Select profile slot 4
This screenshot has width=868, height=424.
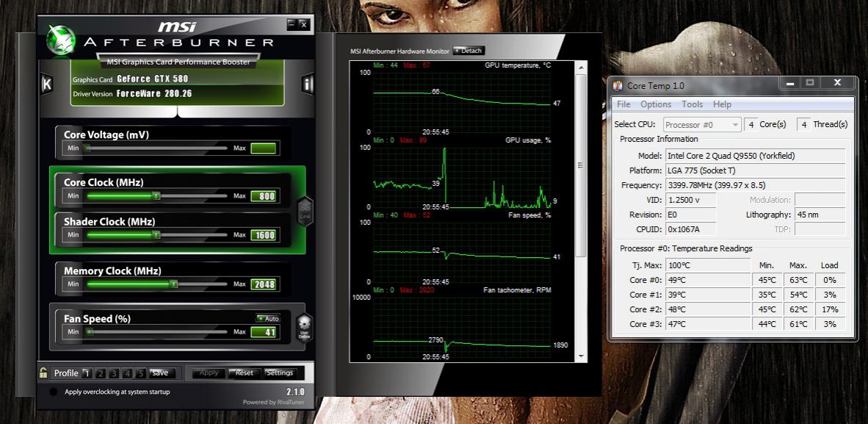point(127,373)
